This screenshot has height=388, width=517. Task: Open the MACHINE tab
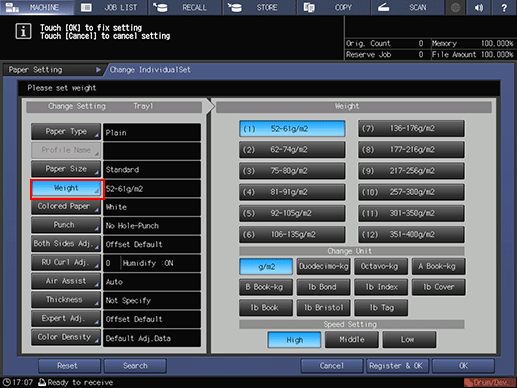(x=37, y=7)
